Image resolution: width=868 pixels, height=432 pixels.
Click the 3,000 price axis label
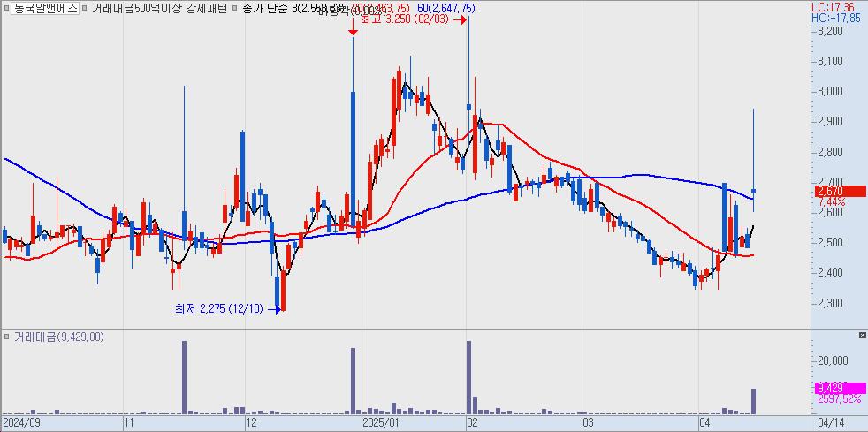pyautogui.click(x=830, y=91)
